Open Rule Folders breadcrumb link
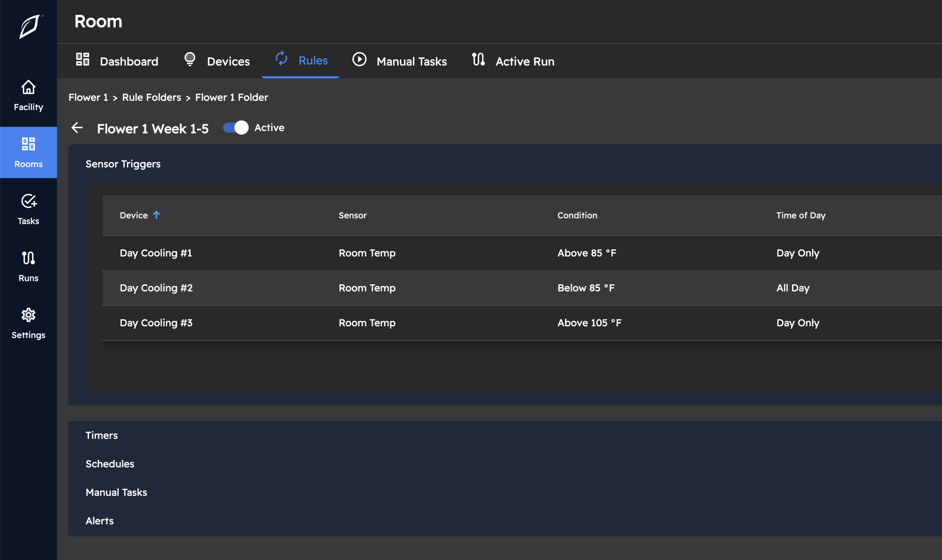This screenshot has width=942, height=560. (152, 97)
